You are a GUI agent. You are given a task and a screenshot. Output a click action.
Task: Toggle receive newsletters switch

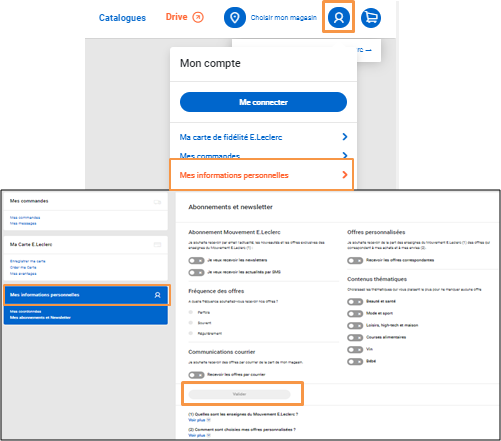pyautogui.click(x=196, y=260)
